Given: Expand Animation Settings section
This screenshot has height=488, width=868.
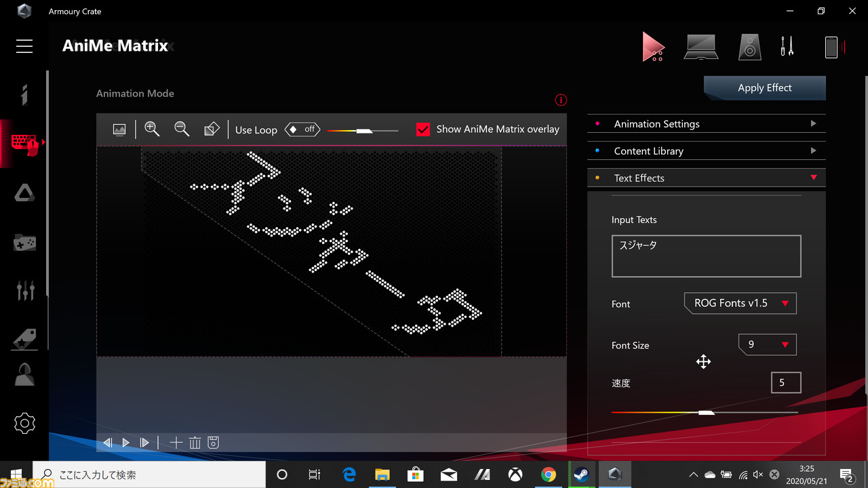Looking at the screenshot, I should point(706,123).
